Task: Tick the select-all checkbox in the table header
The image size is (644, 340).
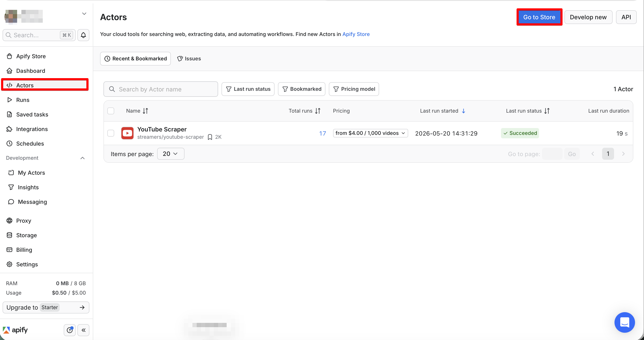Action: (x=111, y=111)
